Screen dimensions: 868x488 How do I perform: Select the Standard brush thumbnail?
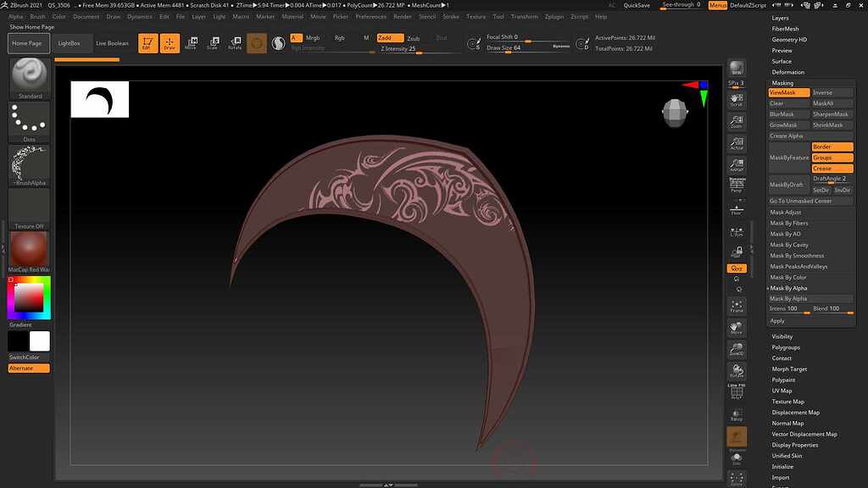[30, 77]
